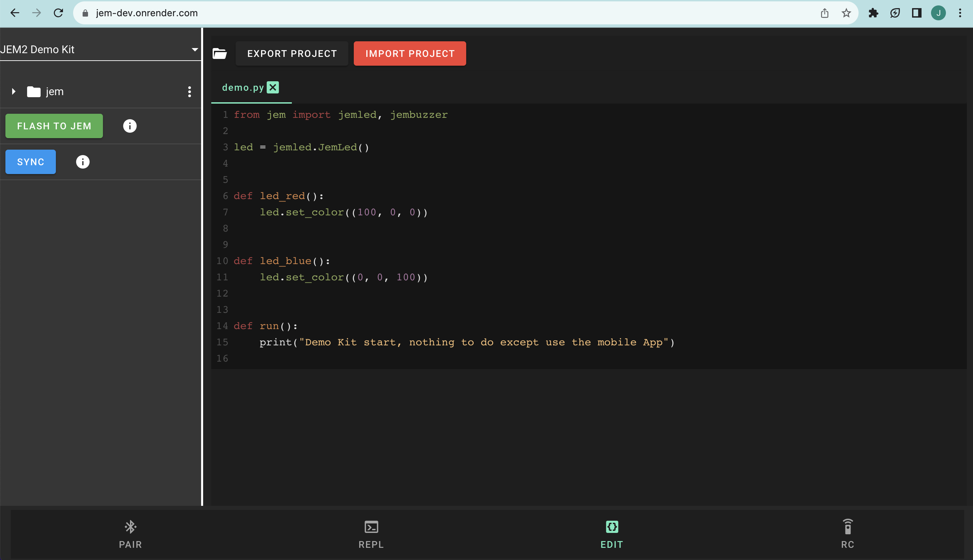Viewport: 973px width, 560px height.
Task: Click the browser address bar URL
Action: 147,13
